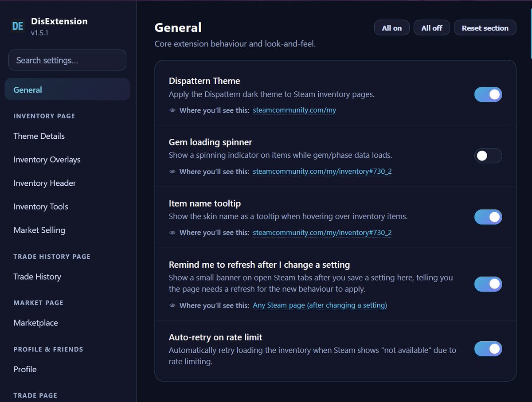Click eye icon under Dispattern Theme
The image size is (532, 402).
[172, 110]
